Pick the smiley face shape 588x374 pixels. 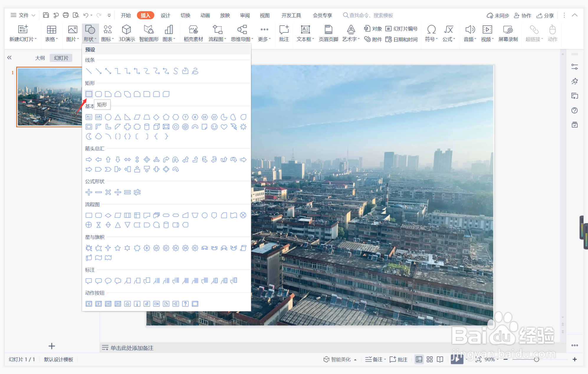(x=214, y=127)
